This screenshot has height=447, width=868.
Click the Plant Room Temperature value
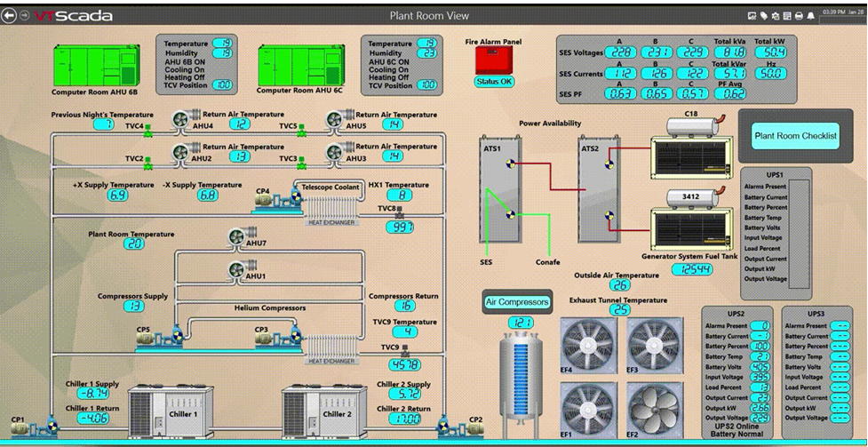(x=133, y=243)
